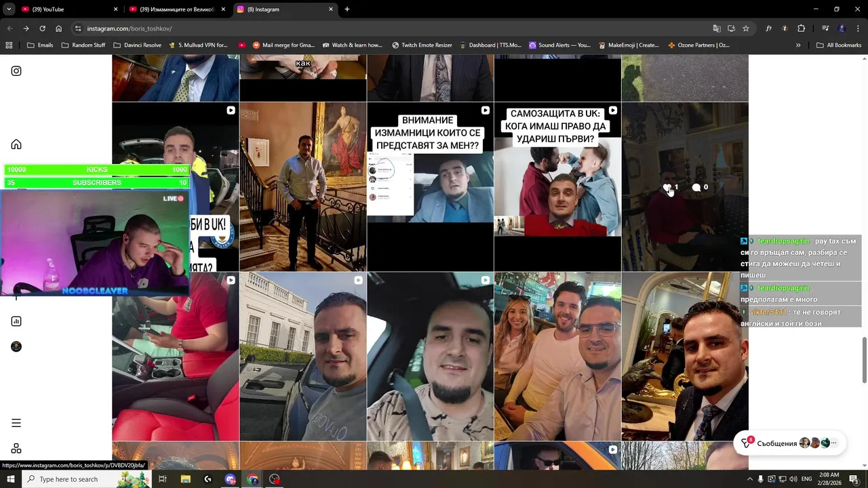The width and height of the screenshot is (868, 488).
Task: Open the volume icon in system tray
Action: point(793,479)
